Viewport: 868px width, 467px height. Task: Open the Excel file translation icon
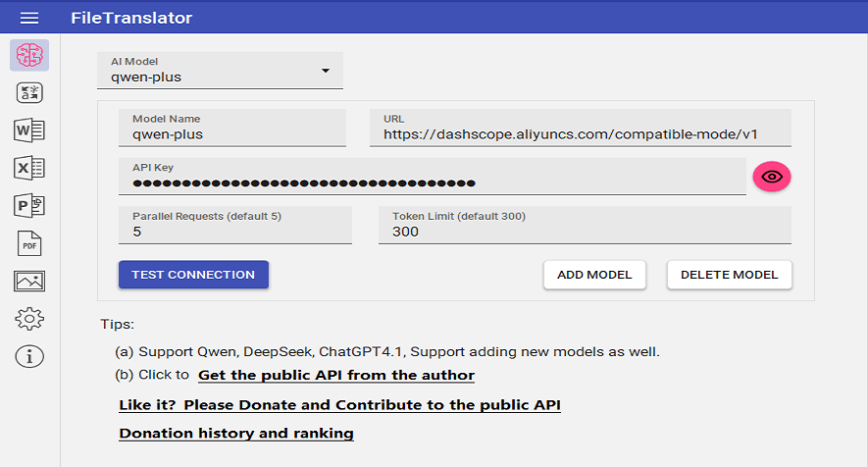tap(29, 169)
